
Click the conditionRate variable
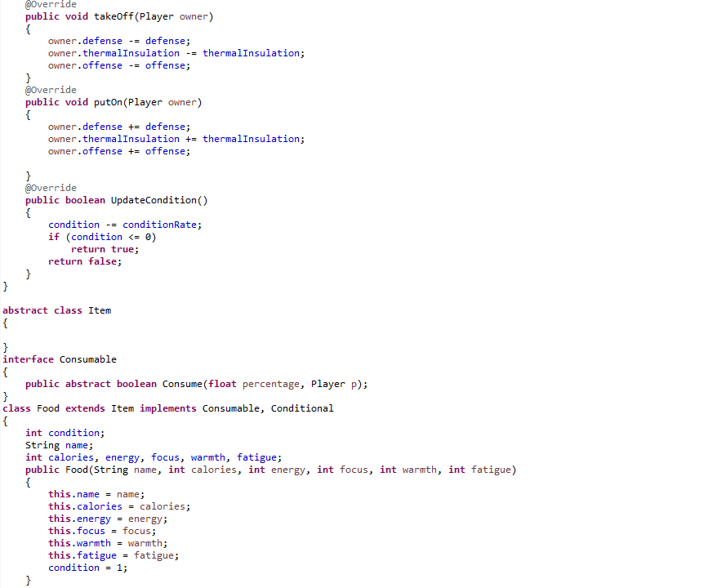point(159,224)
